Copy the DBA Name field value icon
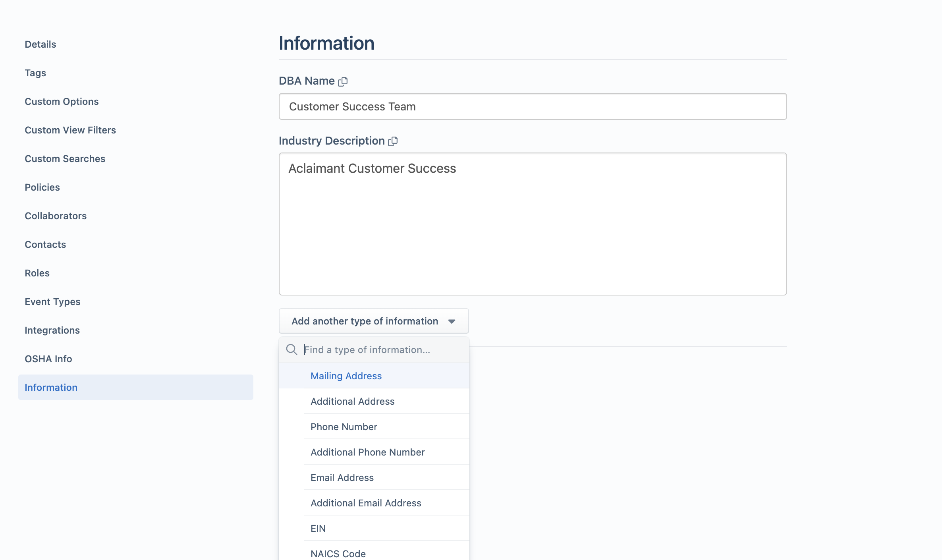This screenshot has width=942, height=560. click(x=343, y=81)
